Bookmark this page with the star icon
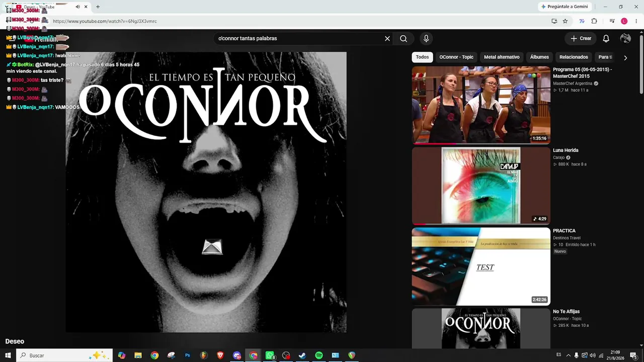This screenshot has height=362, width=644. click(x=565, y=21)
